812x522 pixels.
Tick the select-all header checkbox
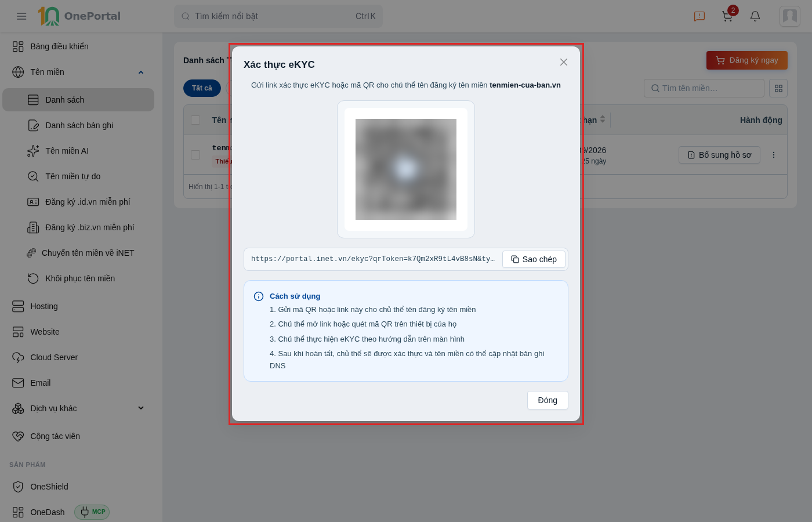tap(195, 120)
